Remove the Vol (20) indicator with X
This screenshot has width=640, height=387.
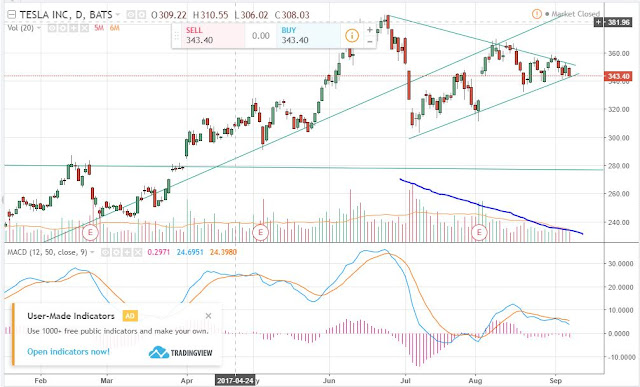coord(84,28)
